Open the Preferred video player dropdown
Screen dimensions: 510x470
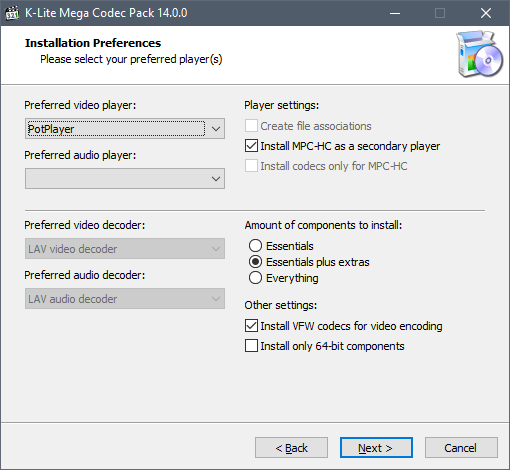pos(125,129)
